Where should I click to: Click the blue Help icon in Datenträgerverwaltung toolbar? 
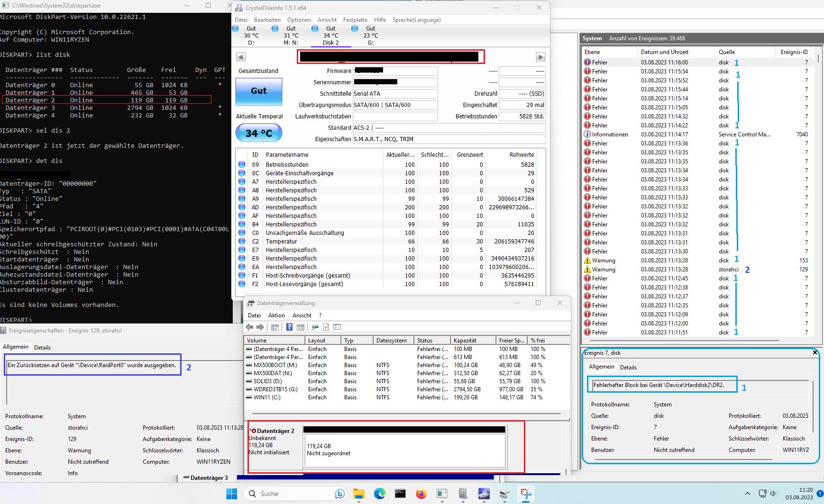[x=289, y=327]
